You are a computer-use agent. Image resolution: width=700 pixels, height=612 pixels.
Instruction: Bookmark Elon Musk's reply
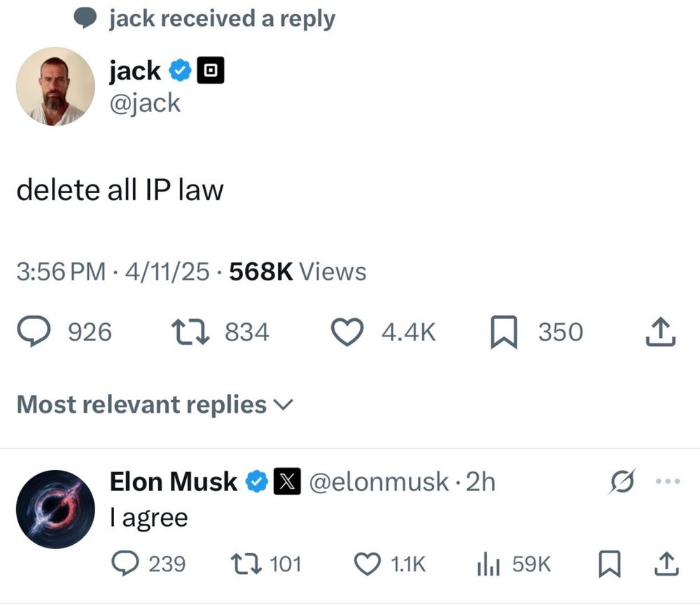click(x=610, y=564)
